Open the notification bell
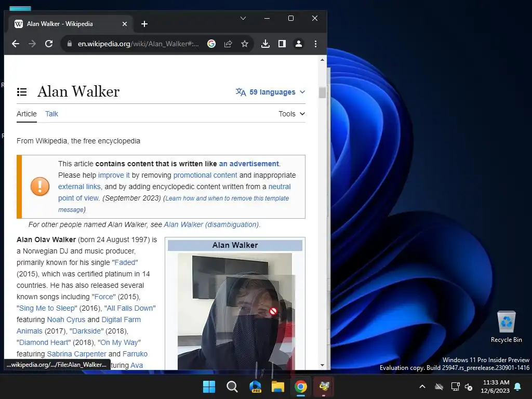532x399 pixels. coord(518,387)
